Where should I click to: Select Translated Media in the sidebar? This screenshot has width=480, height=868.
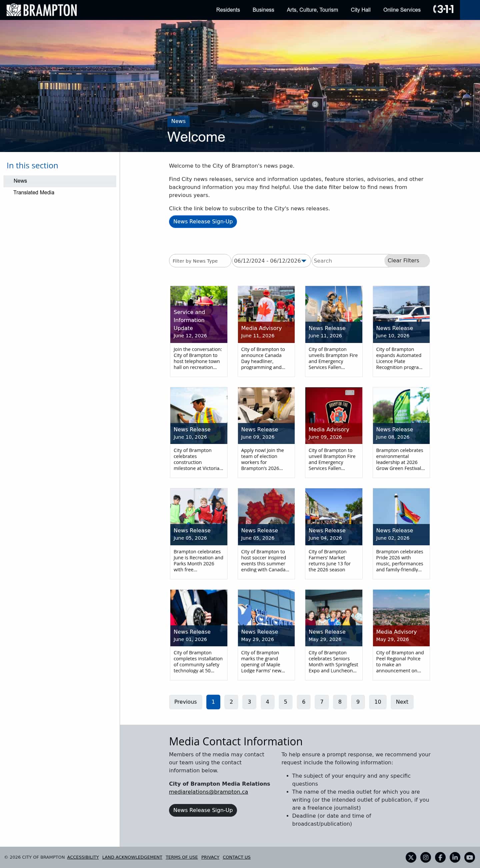[34, 192]
